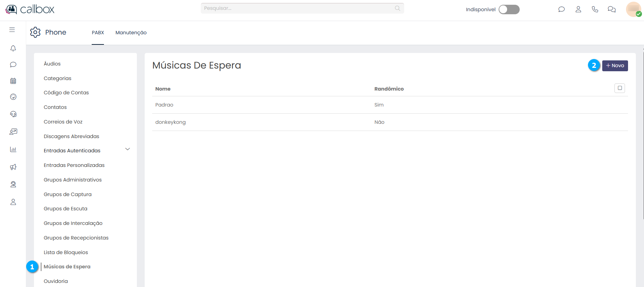Open the bar chart reports icon
Screen dimensions: 644x287
tap(13, 149)
